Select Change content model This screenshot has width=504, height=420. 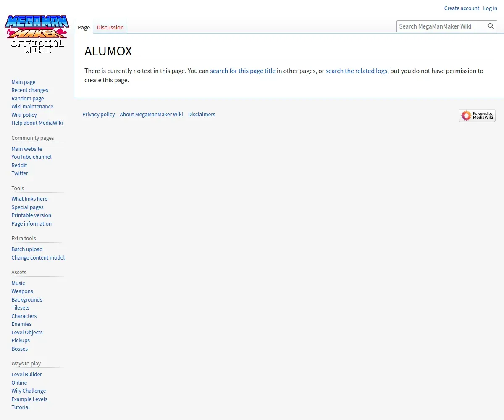[38, 257]
